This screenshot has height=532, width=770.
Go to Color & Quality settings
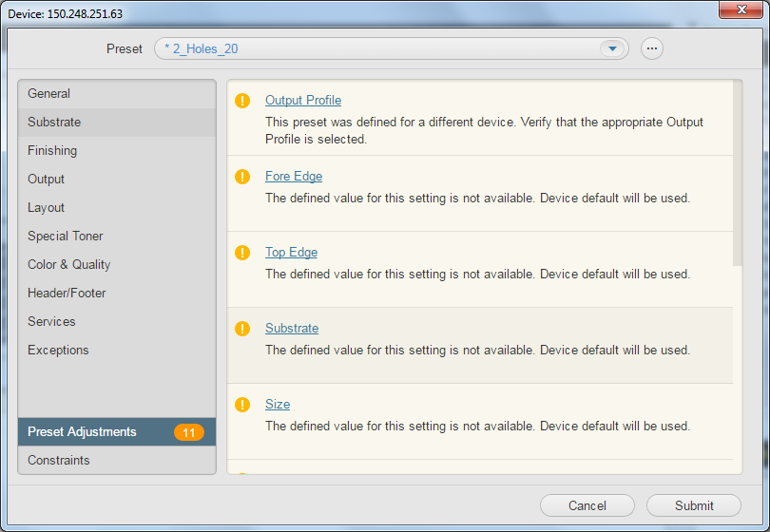69,265
